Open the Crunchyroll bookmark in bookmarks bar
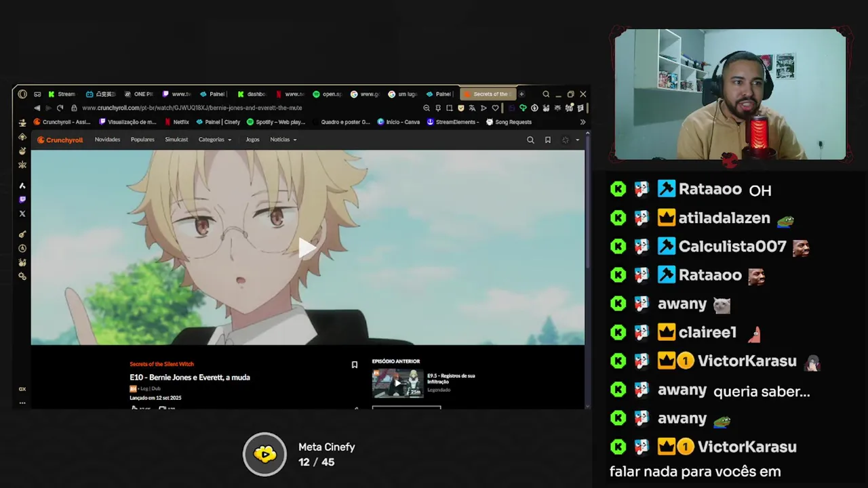This screenshot has width=868, height=488. [x=62, y=122]
